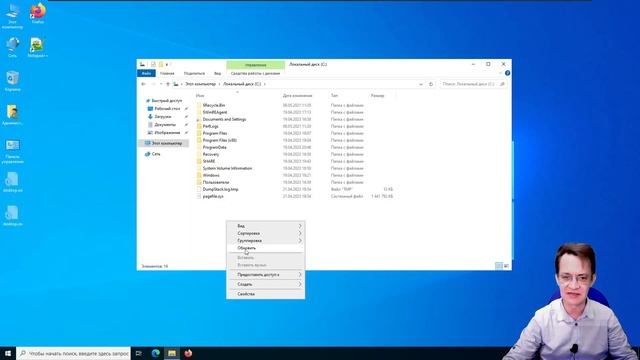Image resolution: width=640 pixels, height=360 pixels.
Task: Click the Properties icon in the quick access toolbar
Action: pos(153,64)
